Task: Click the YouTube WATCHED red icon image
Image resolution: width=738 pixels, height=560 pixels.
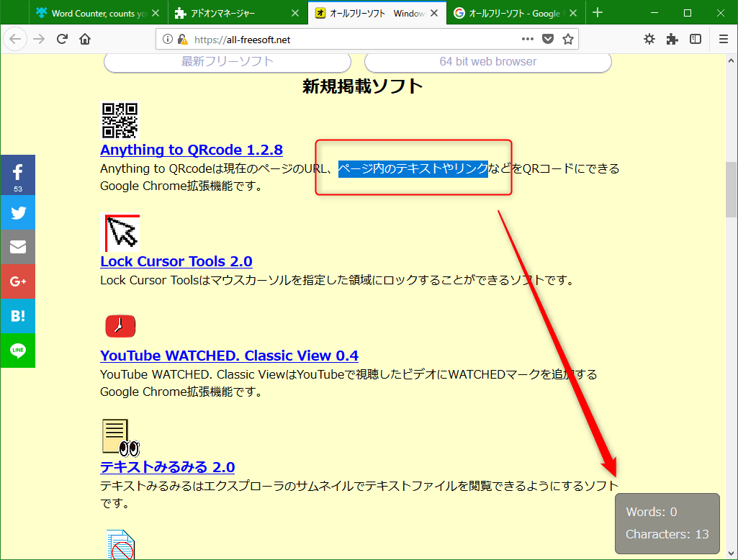Action: click(120, 326)
